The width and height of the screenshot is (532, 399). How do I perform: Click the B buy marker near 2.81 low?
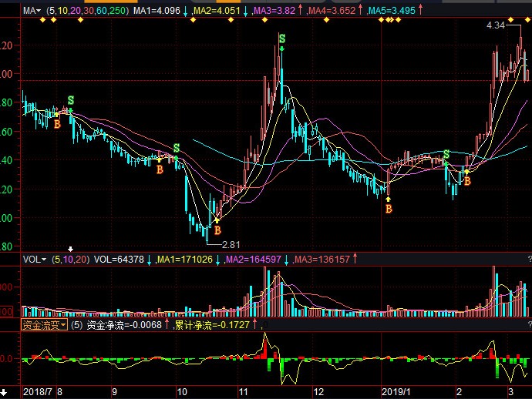(x=218, y=230)
